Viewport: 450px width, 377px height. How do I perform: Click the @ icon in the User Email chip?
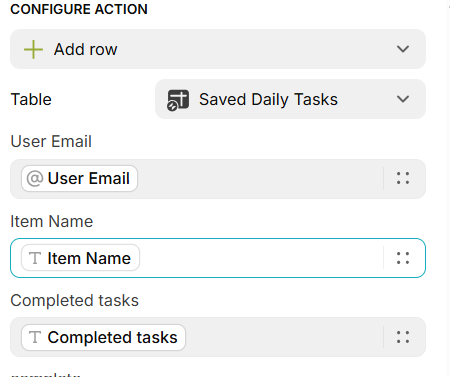click(x=35, y=178)
